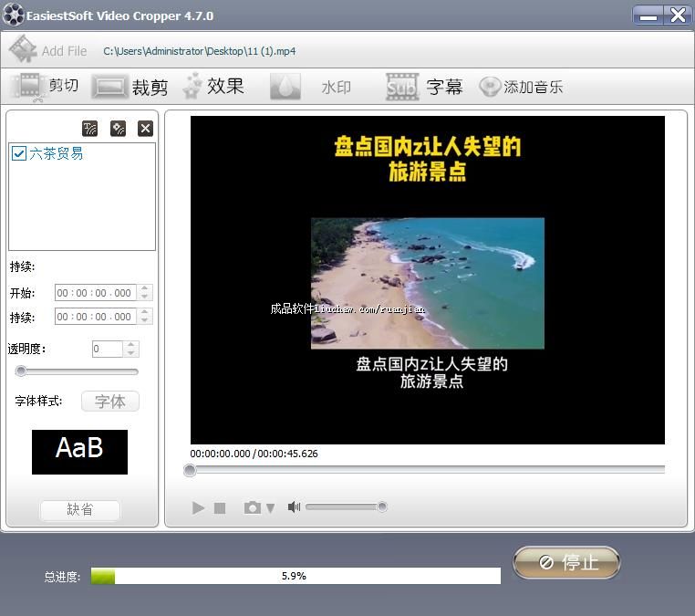Click the 透明度 transparency slider handle
The image size is (695, 616).
click(21, 371)
